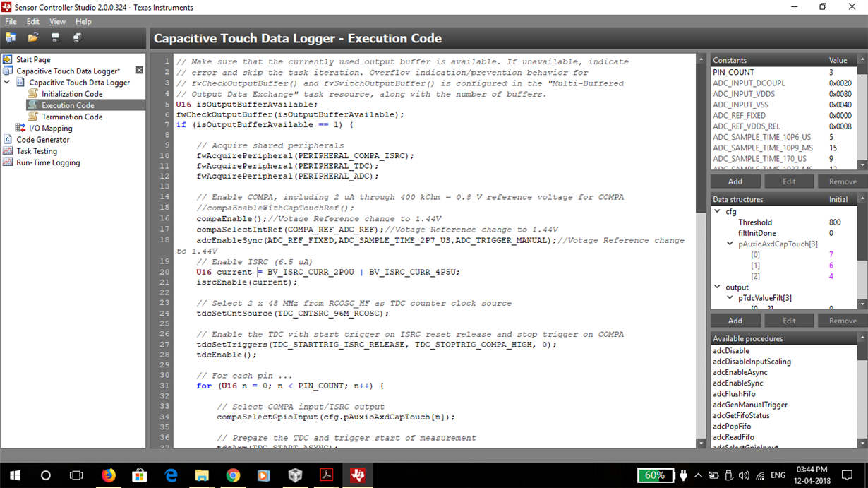
Task: Click the Remove button under Data structures
Action: [842, 320]
